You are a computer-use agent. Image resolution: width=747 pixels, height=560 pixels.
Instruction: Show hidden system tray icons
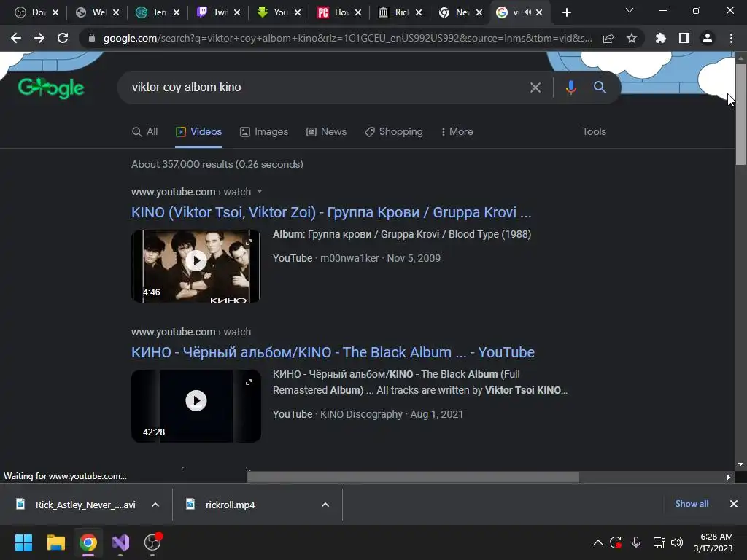pos(598,542)
